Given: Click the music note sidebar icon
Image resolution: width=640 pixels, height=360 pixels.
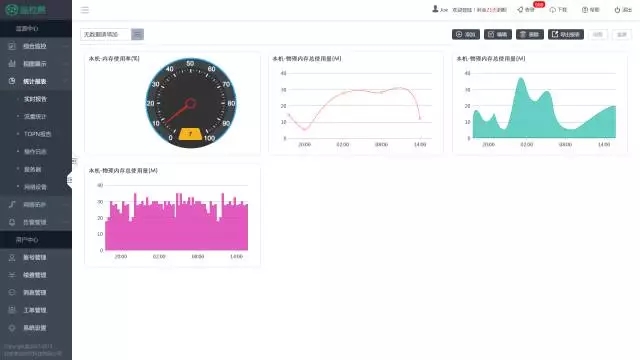Looking at the screenshot, I should point(12,204).
